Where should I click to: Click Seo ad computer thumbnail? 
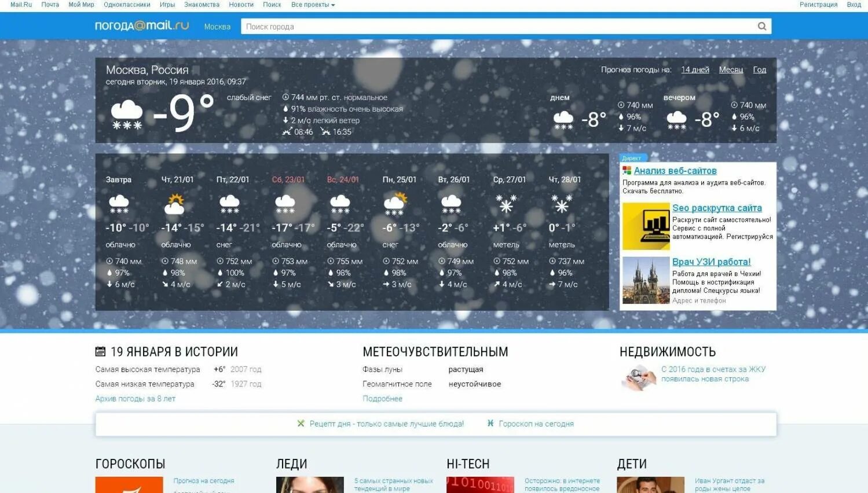646,226
